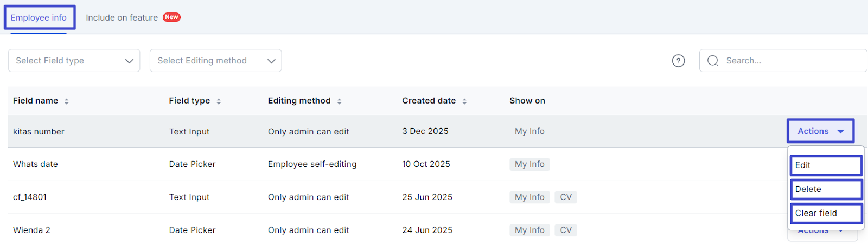Screen dimensions: 868x244
Task: Click the help question mark icon
Action: (x=678, y=61)
